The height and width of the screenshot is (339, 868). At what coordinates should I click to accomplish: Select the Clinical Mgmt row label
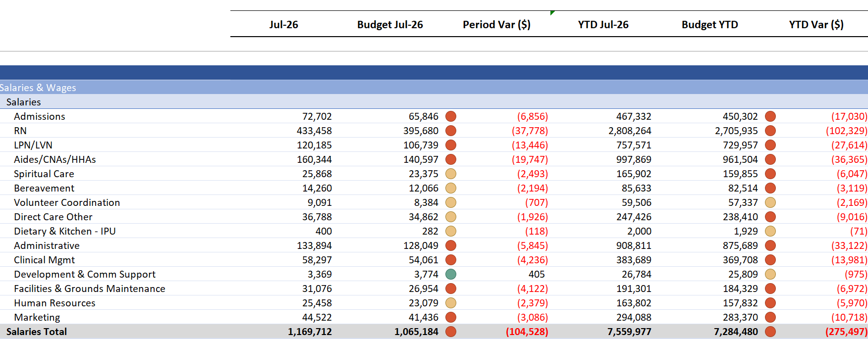pyautogui.click(x=44, y=260)
